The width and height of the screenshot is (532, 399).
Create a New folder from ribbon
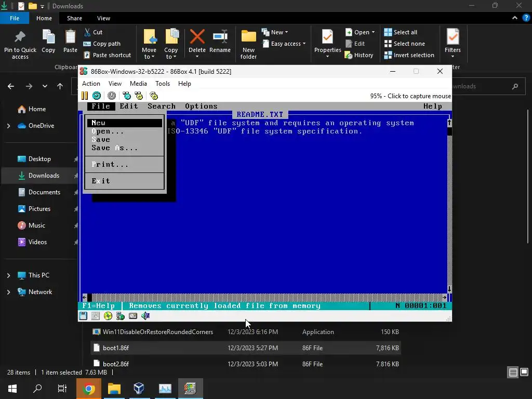(248, 45)
